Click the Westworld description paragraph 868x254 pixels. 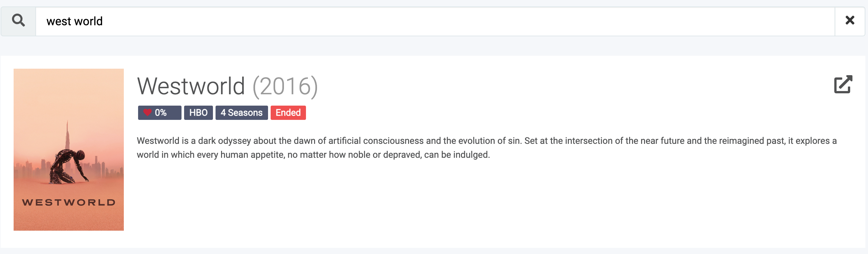point(487,148)
